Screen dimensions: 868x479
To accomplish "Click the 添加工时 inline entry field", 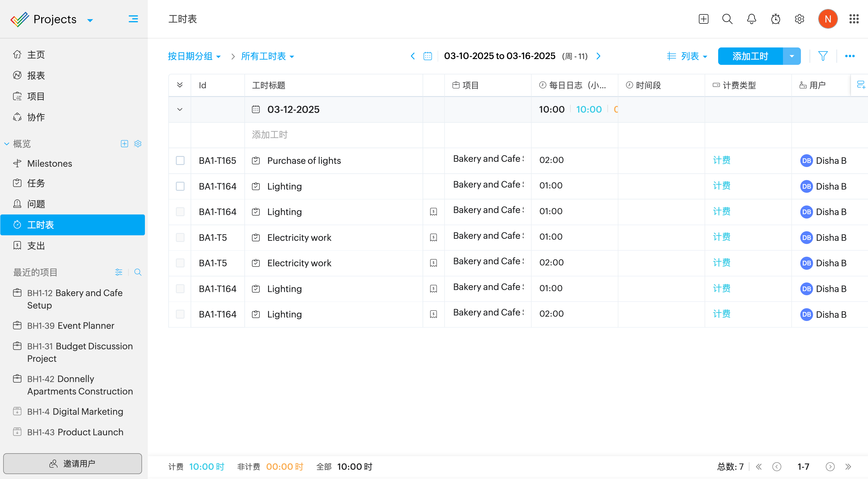I will pyautogui.click(x=270, y=135).
